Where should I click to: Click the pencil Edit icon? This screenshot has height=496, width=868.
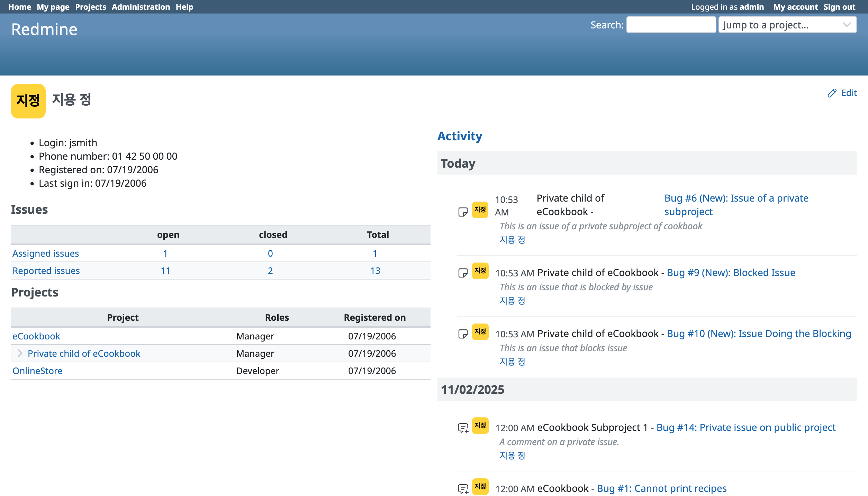click(x=832, y=93)
